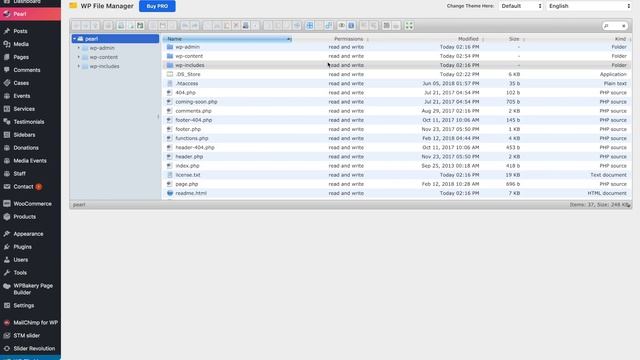Click the Select all toolbar icon
Screen dimensions: 640x360
309,25
